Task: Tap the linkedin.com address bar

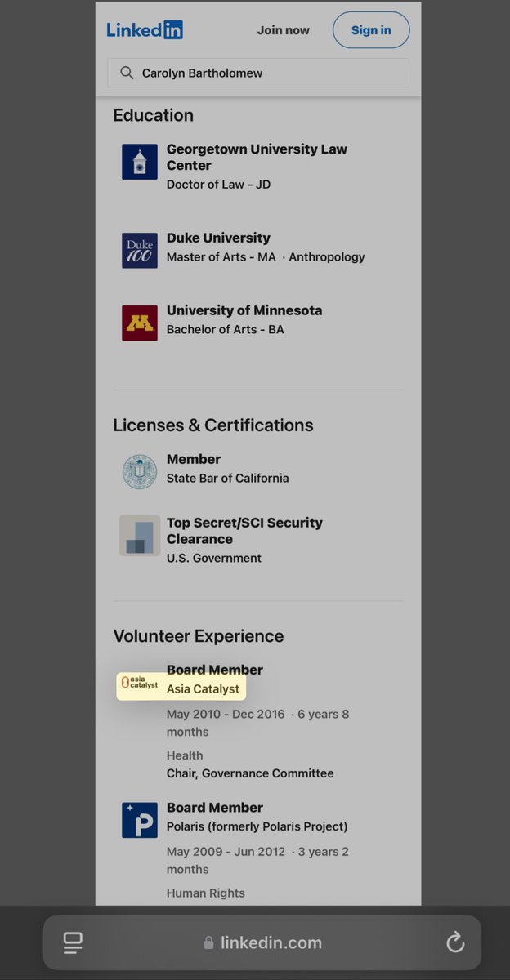Action: (x=263, y=942)
